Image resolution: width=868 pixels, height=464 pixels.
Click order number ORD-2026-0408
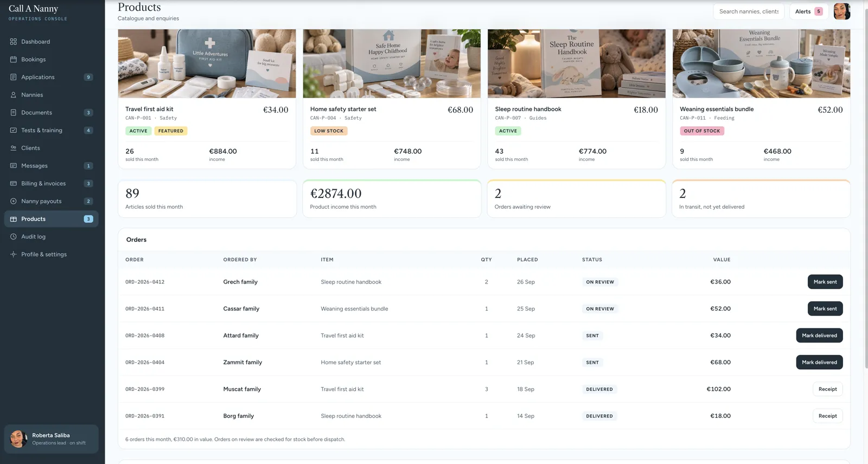145,336
